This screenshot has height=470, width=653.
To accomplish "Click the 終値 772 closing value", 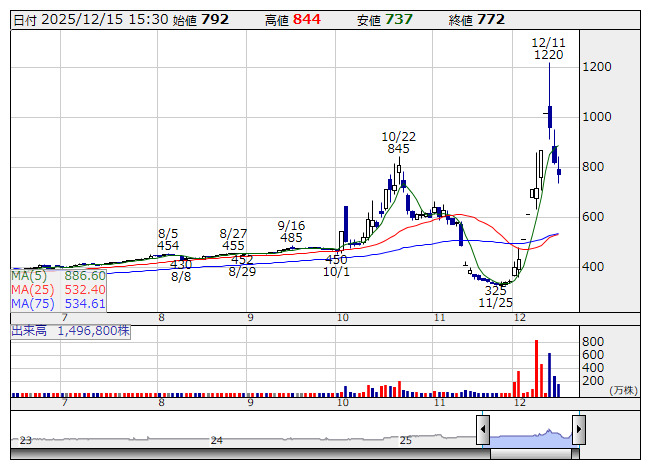I will [491, 19].
